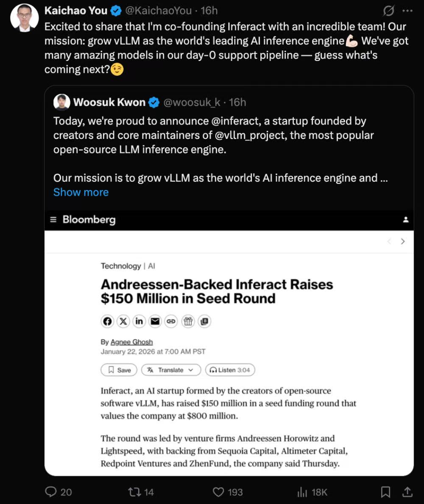Click the Bloomberg account profile icon

(406, 219)
